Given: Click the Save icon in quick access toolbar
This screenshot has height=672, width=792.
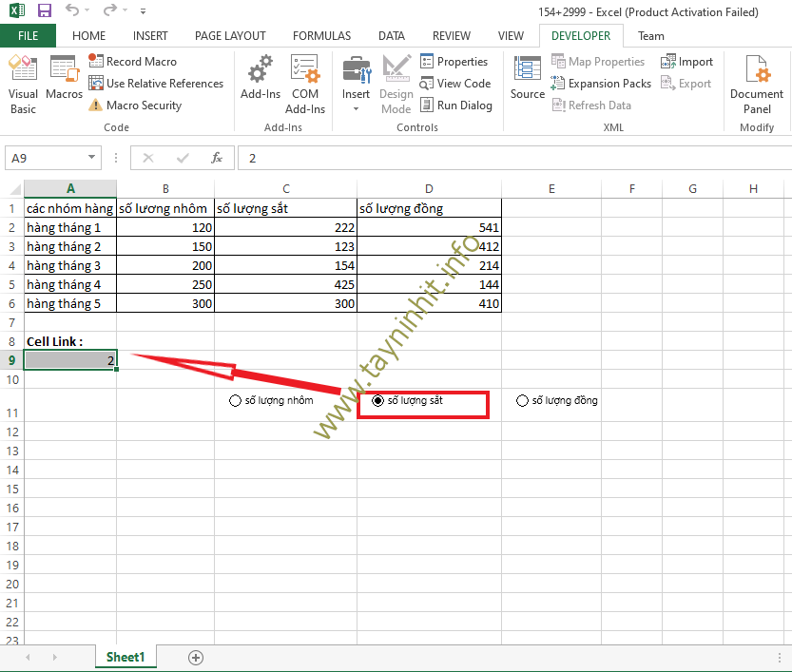Looking at the screenshot, I should tap(44, 12).
